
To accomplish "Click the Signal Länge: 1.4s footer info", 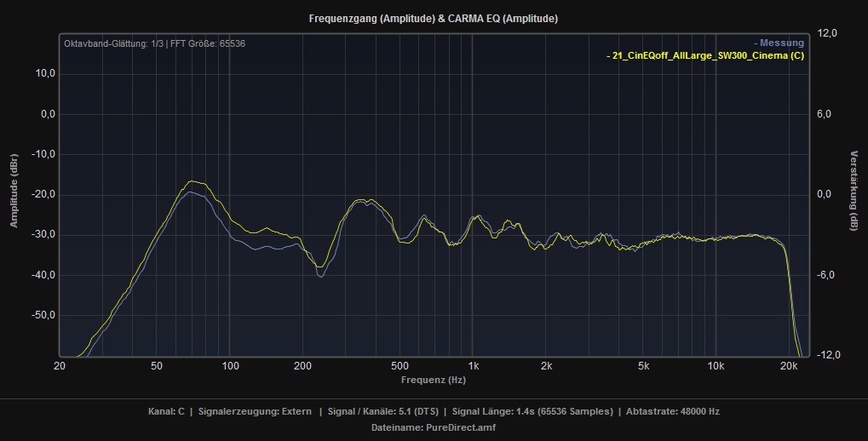I will pyautogui.click(x=532, y=411).
